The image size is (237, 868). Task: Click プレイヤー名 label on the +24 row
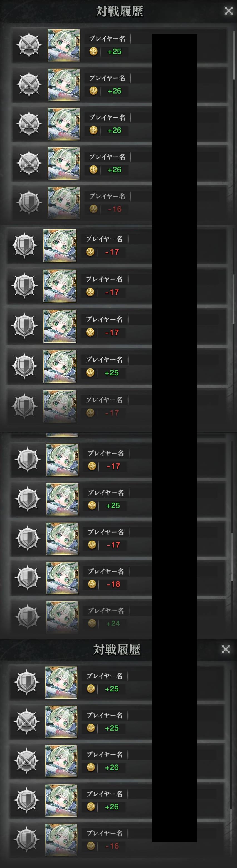pyautogui.click(x=106, y=611)
